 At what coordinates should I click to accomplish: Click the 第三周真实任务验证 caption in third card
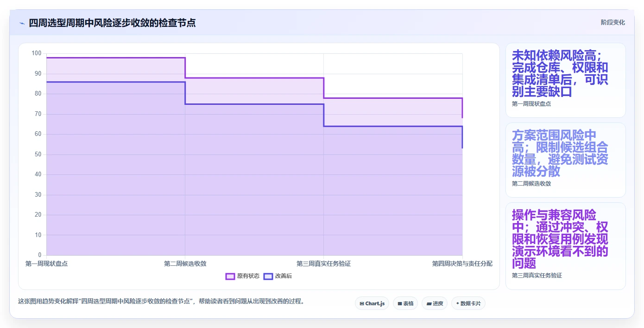tap(537, 276)
